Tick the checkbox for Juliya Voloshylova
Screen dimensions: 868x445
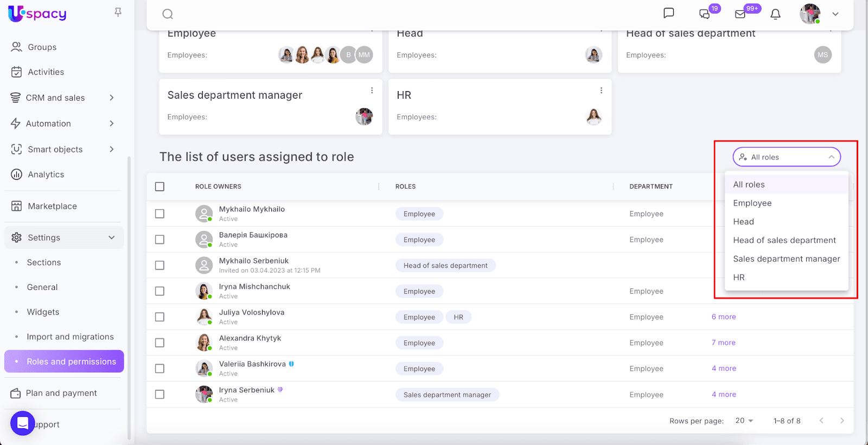pos(159,317)
